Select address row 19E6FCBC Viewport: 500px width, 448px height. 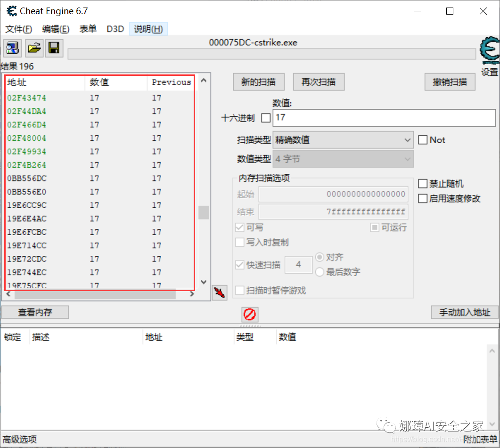[x=100, y=232]
